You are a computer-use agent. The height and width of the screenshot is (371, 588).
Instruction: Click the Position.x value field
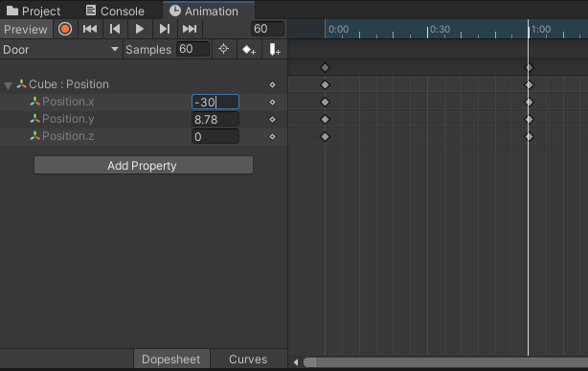point(215,102)
